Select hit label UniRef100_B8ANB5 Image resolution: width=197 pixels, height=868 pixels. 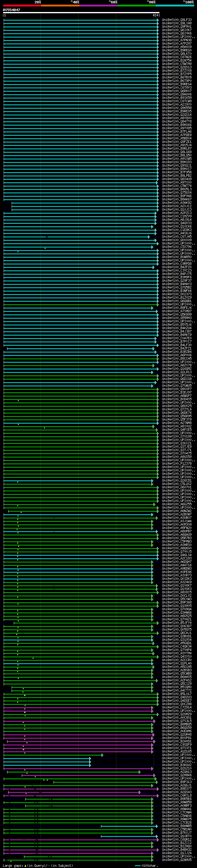click(176, 826)
